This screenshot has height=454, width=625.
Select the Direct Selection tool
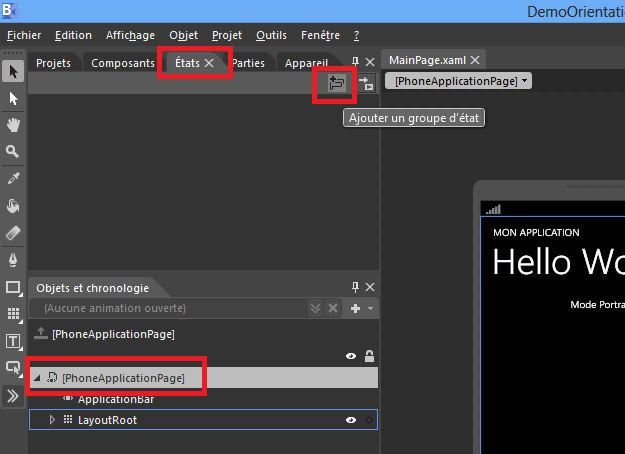(14, 98)
